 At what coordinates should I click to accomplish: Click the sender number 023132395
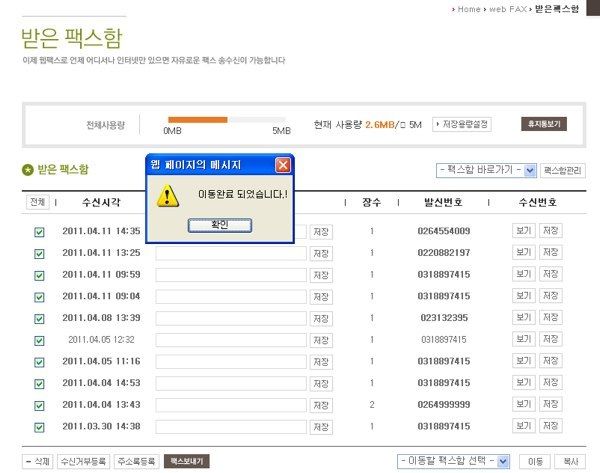(444, 318)
